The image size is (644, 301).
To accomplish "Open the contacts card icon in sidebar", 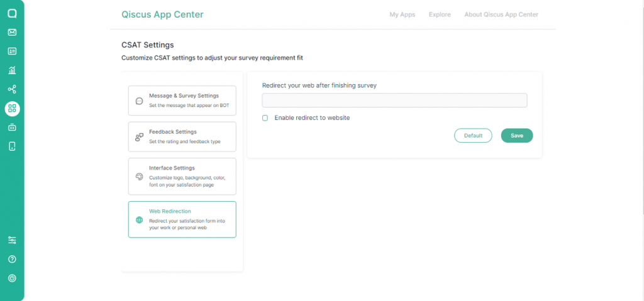I will [x=12, y=51].
